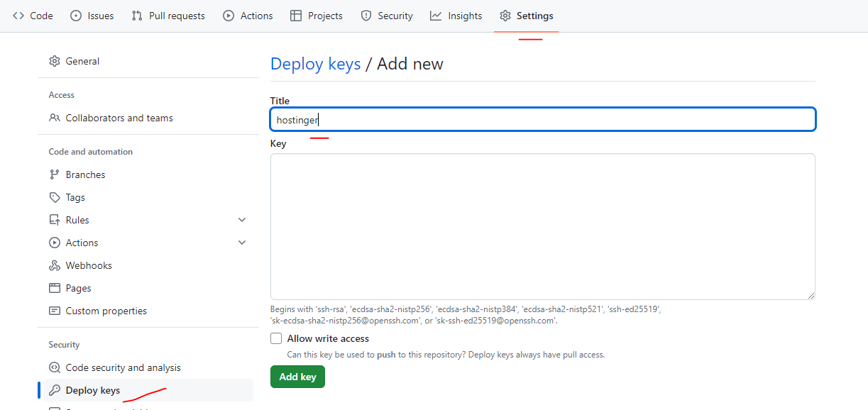Viewport: 868px width, 410px height.
Task: Go to the Issues tab
Action: pyautogui.click(x=92, y=16)
